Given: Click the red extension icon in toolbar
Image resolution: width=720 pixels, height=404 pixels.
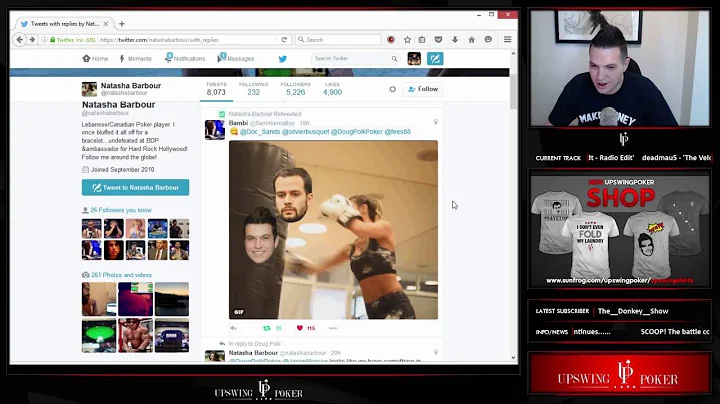Looking at the screenshot, I should (391, 40).
